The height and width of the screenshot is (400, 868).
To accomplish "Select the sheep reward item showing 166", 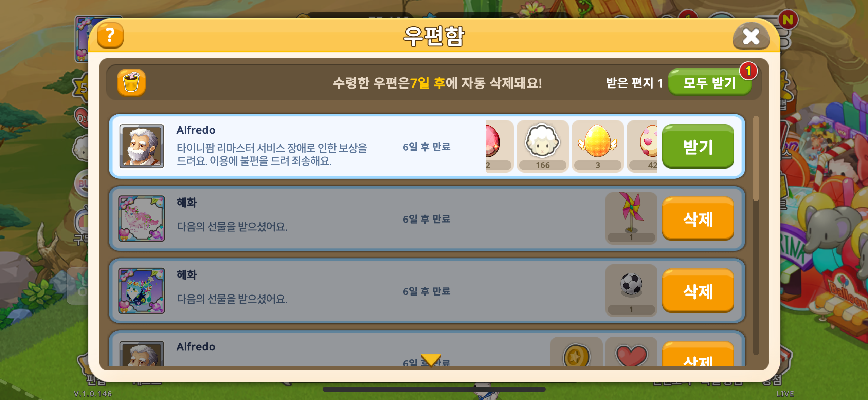I will point(542,146).
